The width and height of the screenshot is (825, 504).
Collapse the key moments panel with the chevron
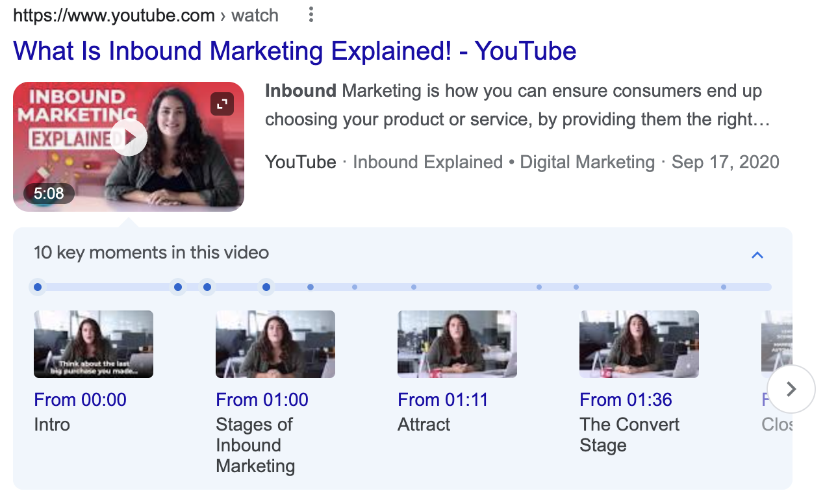coord(757,255)
